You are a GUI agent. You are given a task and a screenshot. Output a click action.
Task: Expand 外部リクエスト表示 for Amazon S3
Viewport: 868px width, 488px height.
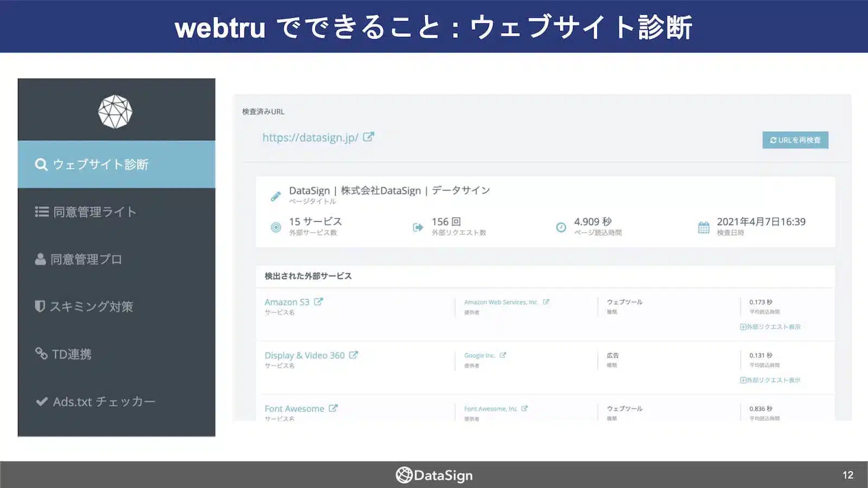pos(770,326)
